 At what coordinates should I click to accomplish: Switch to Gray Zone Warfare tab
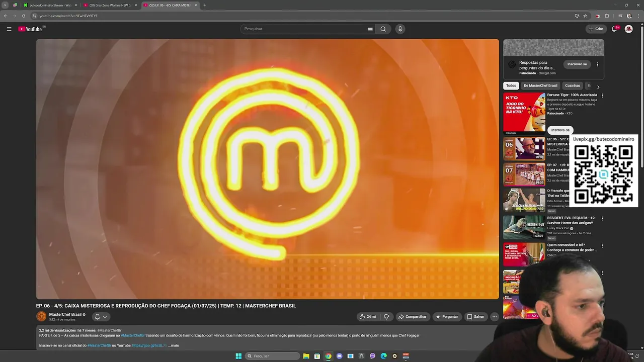110,5
